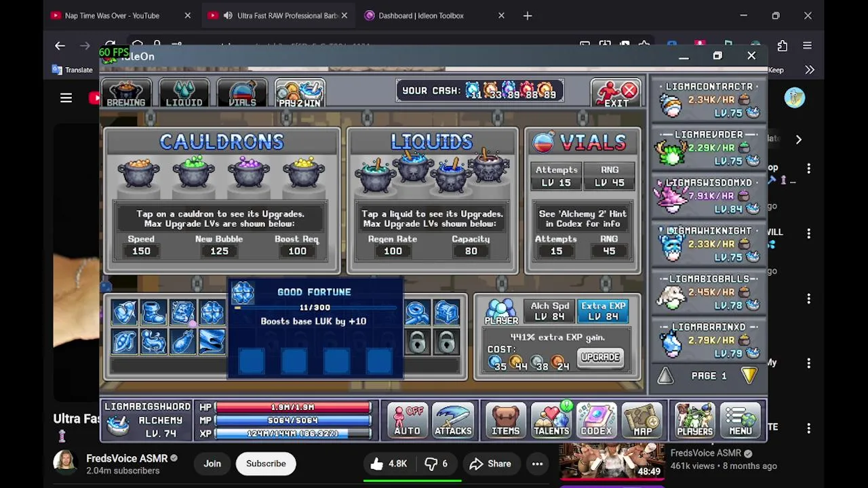Open more actions next to Share

tap(537, 464)
